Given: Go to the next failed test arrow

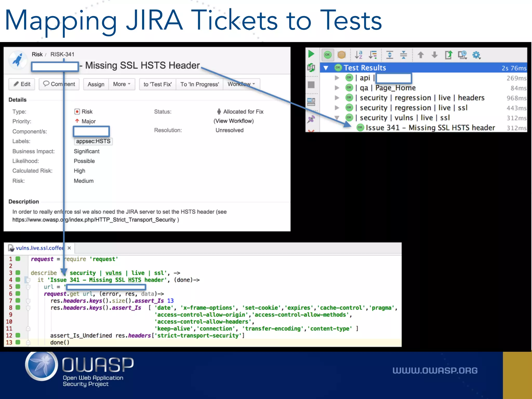Looking at the screenshot, I should click(x=435, y=55).
